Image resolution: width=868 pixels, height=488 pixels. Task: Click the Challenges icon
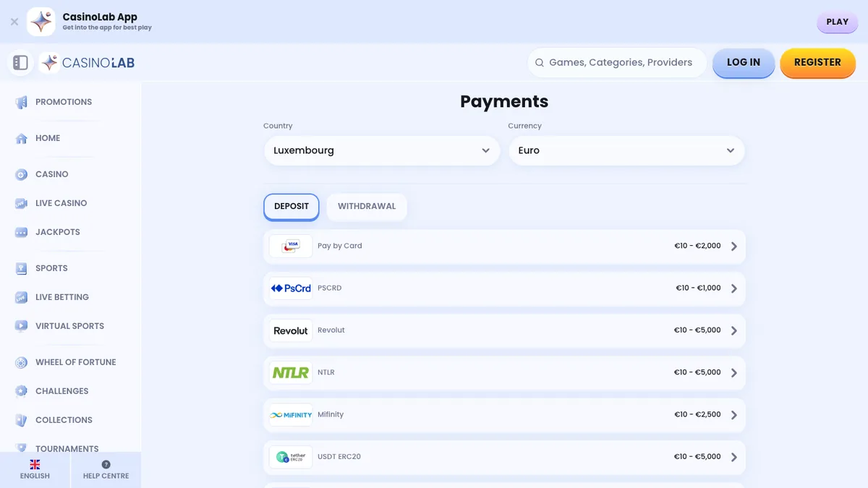22,391
